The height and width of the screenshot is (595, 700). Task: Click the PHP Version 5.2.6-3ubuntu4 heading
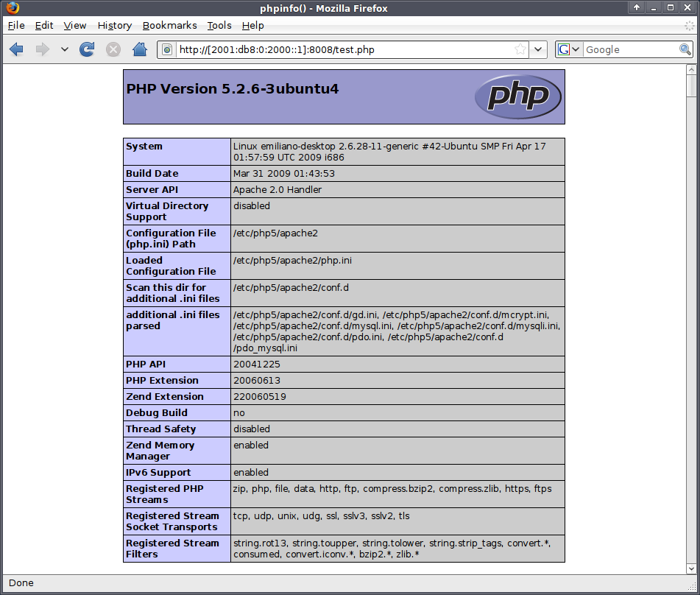[x=232, y=89]
